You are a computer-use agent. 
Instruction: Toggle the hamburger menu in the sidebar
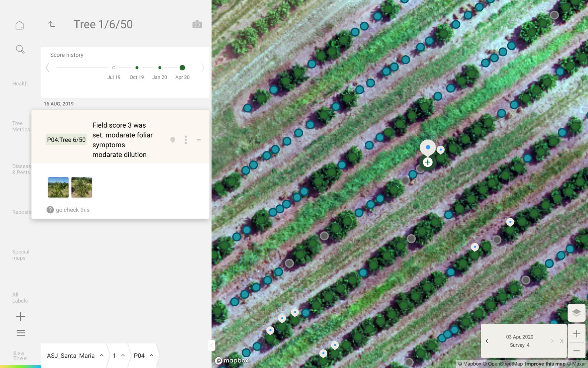pyautogui.click(x=20, y=333)
